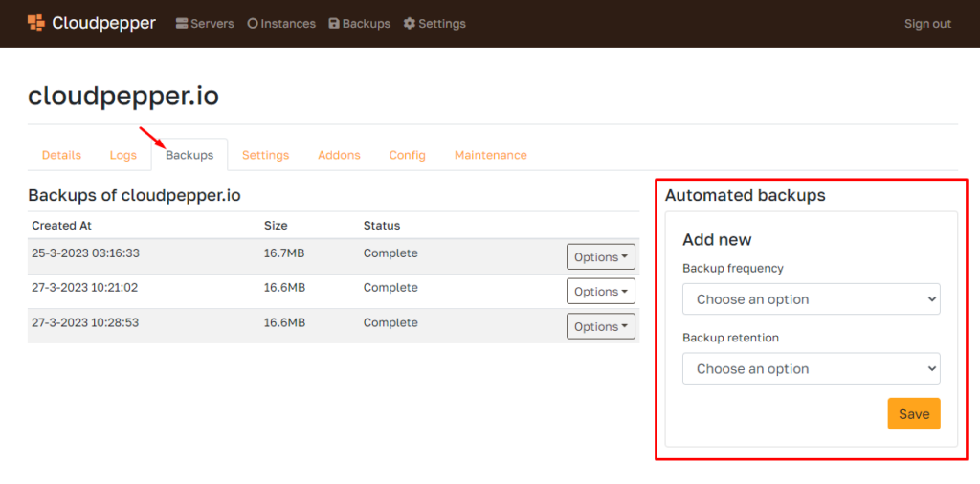The height and width of the screenshot is (484, 980).
Task: Open Servers from the top navigation
Action: click(x=205, y=24)
